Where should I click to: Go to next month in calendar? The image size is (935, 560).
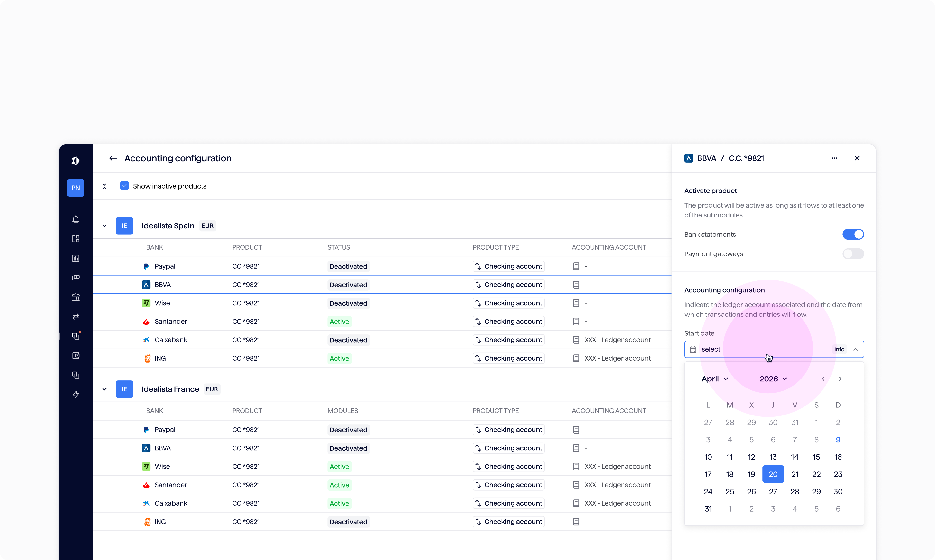[x=840, y=379]
